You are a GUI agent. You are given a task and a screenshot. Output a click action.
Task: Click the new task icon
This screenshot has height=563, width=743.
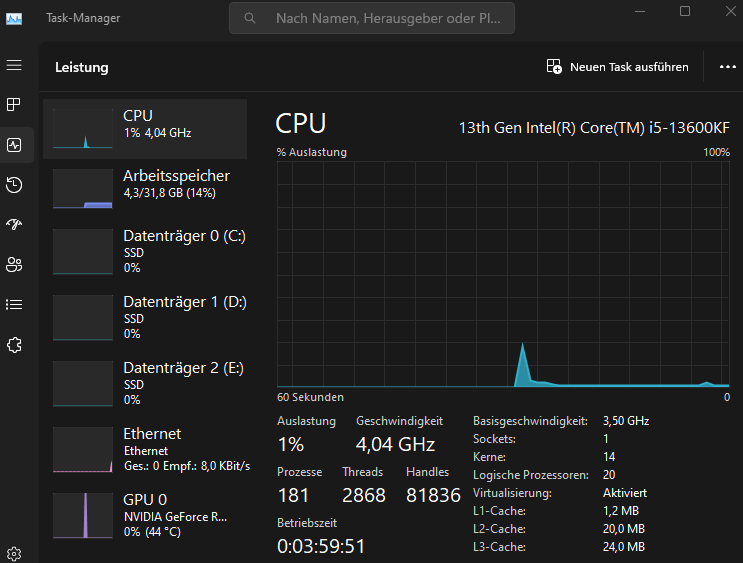pos(554,66)
